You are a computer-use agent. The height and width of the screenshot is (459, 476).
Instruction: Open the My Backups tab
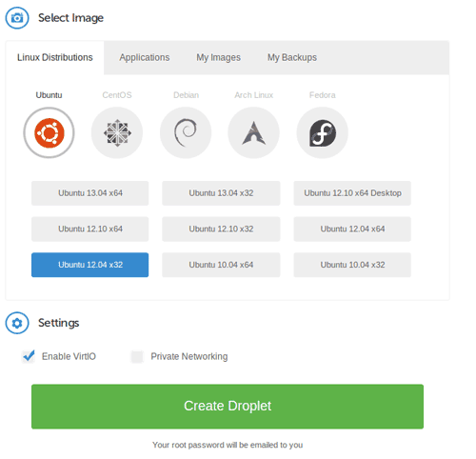[292, 57]
